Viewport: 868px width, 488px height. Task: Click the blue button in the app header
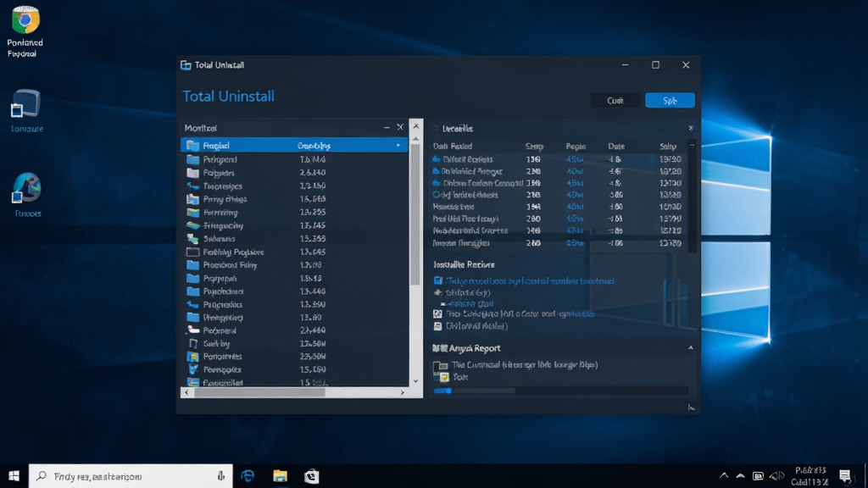tap(670, 100)
